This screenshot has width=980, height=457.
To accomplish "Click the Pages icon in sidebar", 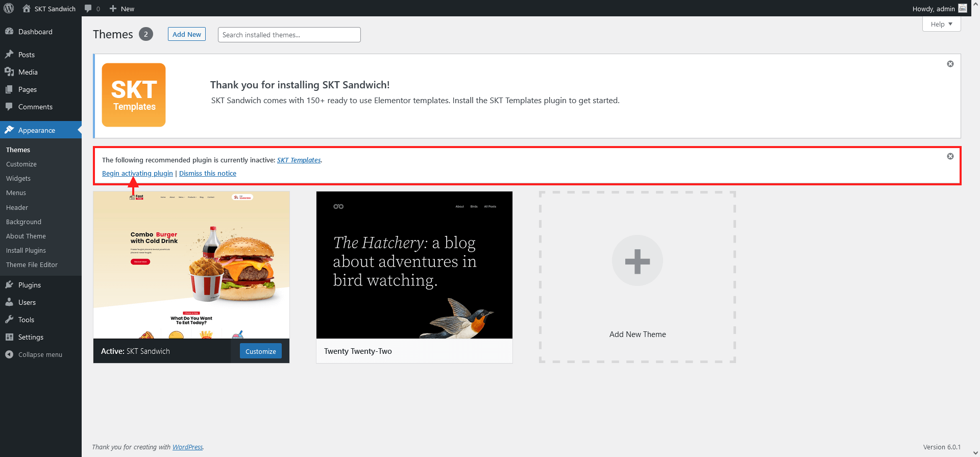I will click(9, 89).
